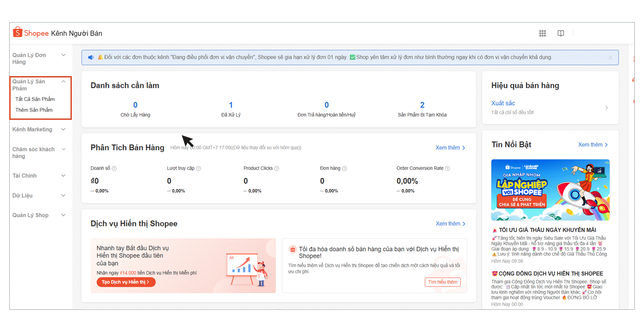Viewport: 644px width, 332px height.
Task: Expand the Quản Lý Đơn Hàng menu
Action: pyautogui.click(x=64, y=55)
